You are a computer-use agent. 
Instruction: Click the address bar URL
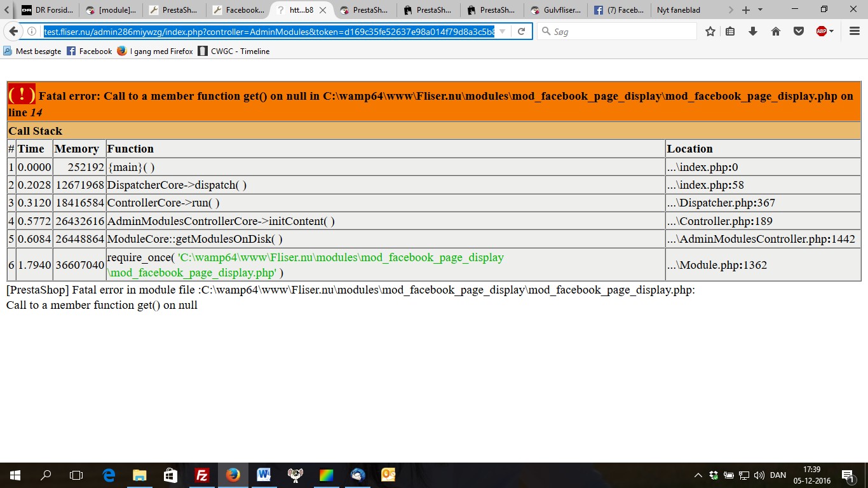point(269,31)
